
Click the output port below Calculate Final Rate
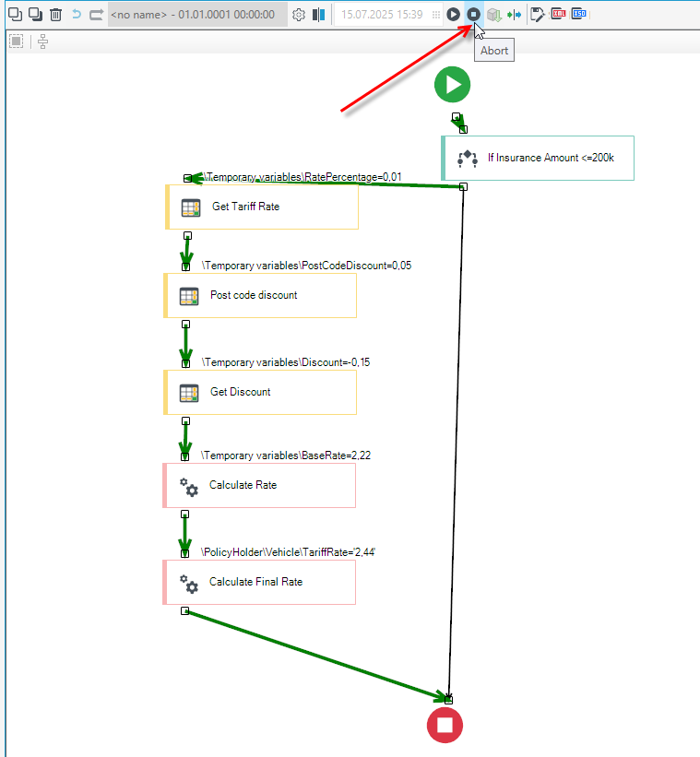point(184,610)
